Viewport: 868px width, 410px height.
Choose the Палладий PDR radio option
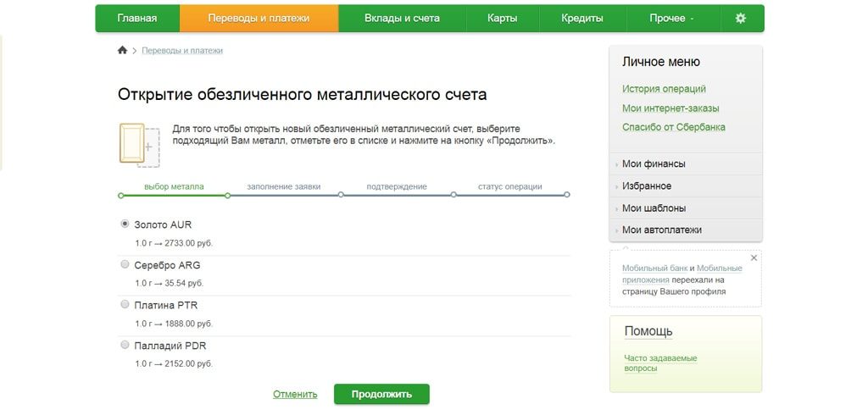[125, 346]
